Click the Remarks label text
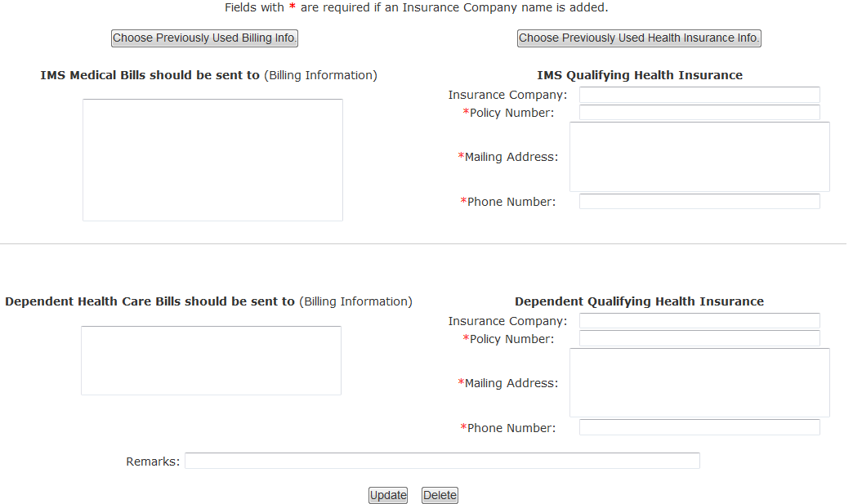Image resolution: width=853 pixels, height=504 pixels. (153, 462)
